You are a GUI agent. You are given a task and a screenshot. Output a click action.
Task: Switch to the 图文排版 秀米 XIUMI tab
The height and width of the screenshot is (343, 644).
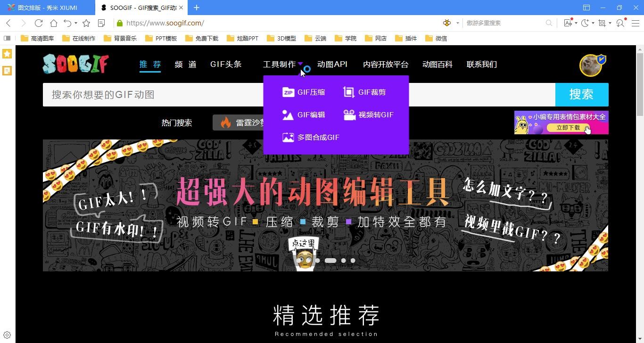[47, 8]
